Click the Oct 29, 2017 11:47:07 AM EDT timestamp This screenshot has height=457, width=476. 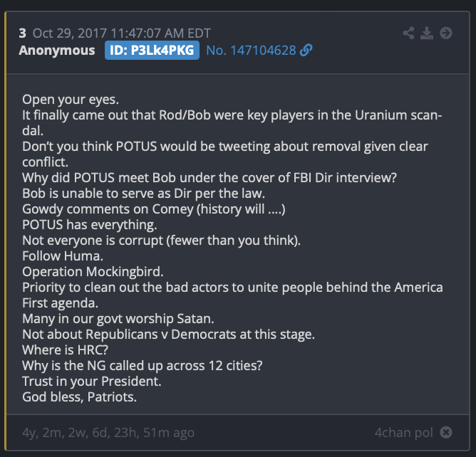tap(122, 33)
